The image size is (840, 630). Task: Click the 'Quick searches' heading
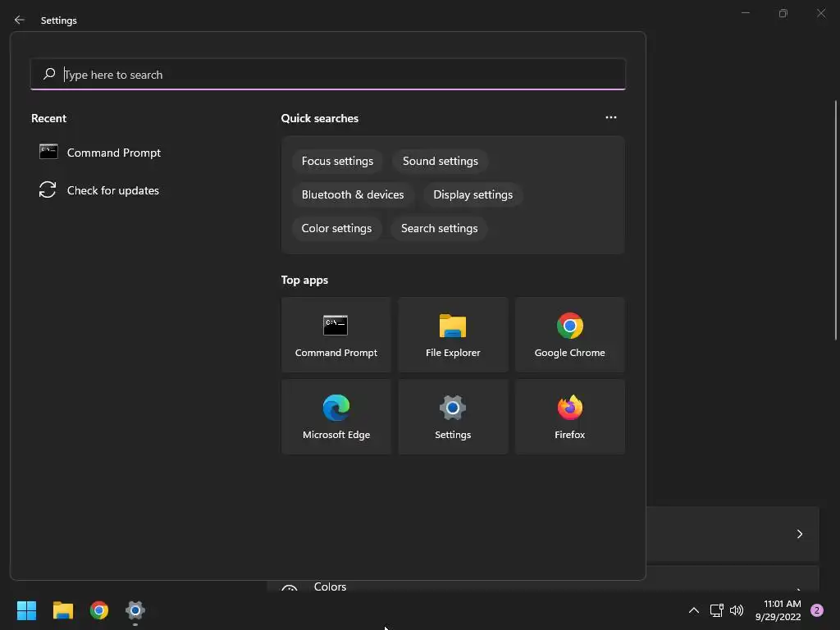pos(320,118)
